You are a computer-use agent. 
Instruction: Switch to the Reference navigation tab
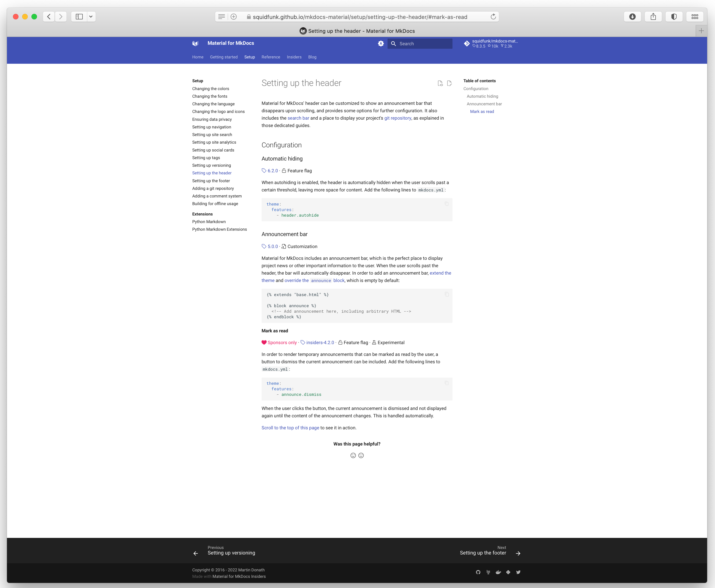271,57
